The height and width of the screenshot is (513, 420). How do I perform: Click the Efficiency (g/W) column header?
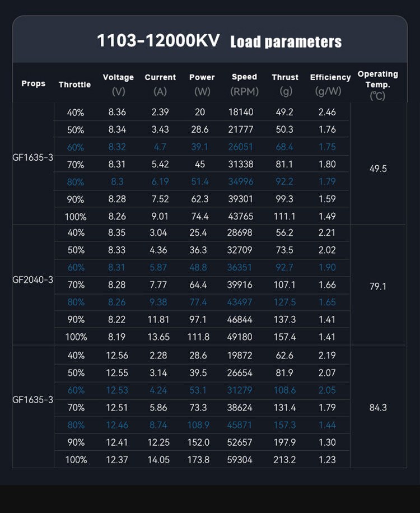point(330,84)
